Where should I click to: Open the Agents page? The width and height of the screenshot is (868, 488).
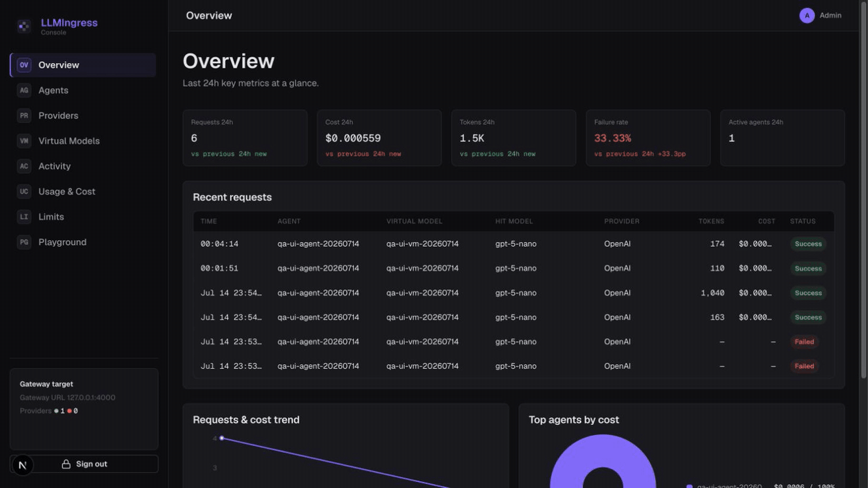point(83,90)
